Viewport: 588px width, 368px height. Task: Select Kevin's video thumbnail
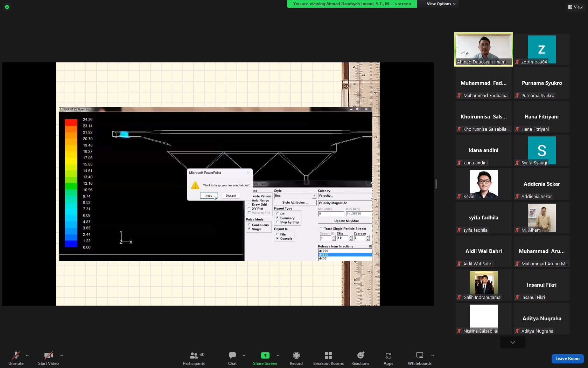click(x=484, y=184)
